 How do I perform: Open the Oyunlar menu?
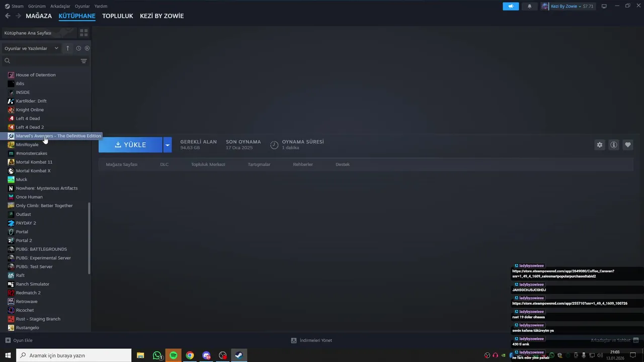point(82,6)
